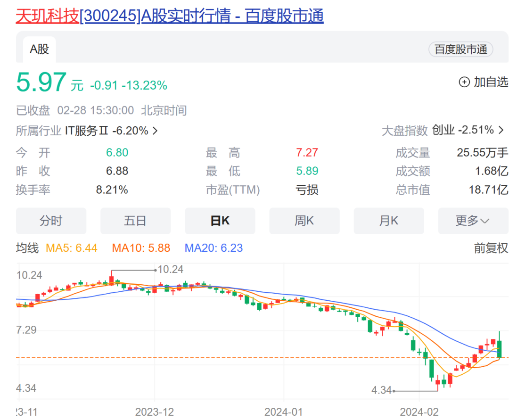Expand the chevron after IT服务Ⅱ -6.20%
The image size is (509, 420).
[x=155, y=131]
